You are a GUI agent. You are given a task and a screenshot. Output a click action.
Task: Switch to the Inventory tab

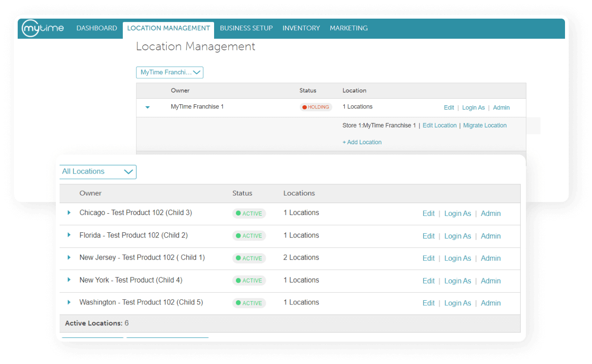(x=301, y=28)
